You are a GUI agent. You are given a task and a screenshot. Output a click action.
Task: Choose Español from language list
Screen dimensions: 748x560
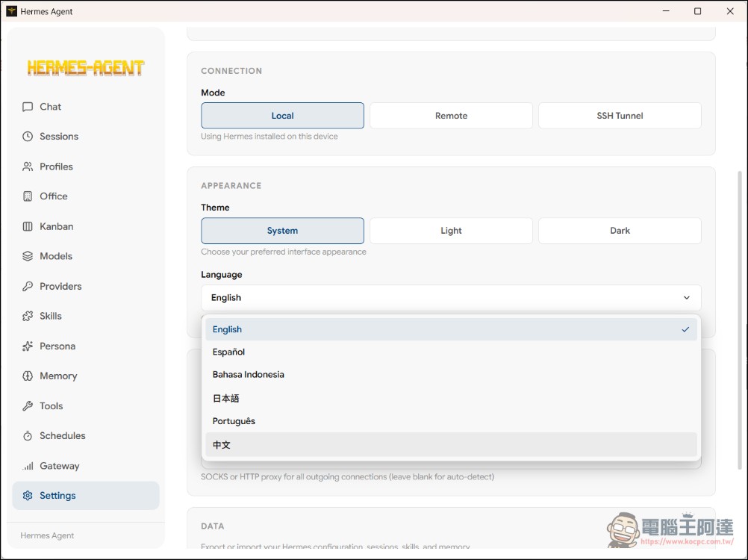click(452, 352)
